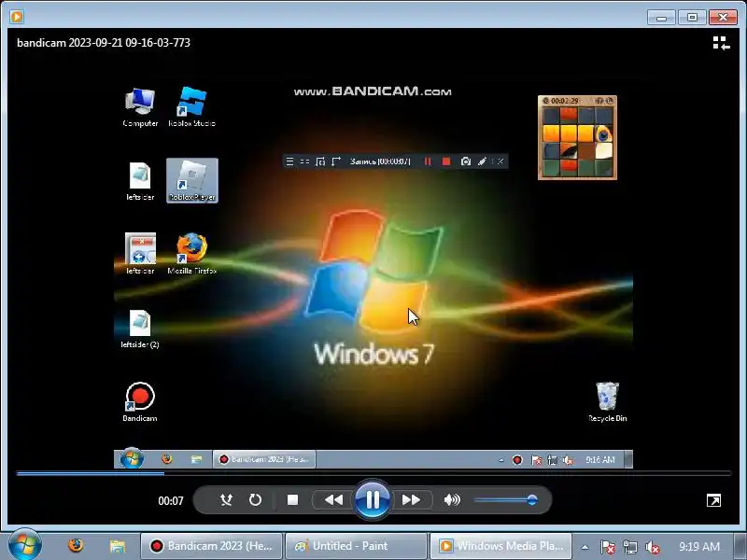Click the 9:19 AM taskbar clock

click(699, 546)
